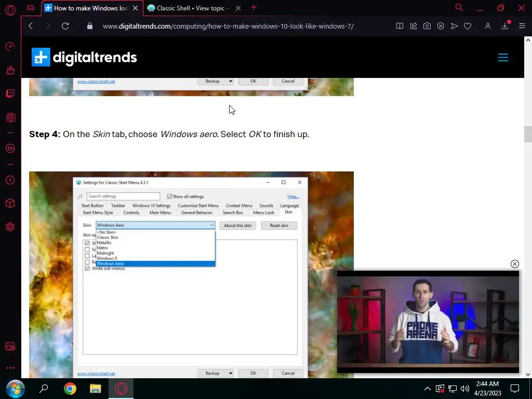The image size is (532, 399).
Task: Open the Windows Start button
Action: pyautogui.click(x=15, y=389)
